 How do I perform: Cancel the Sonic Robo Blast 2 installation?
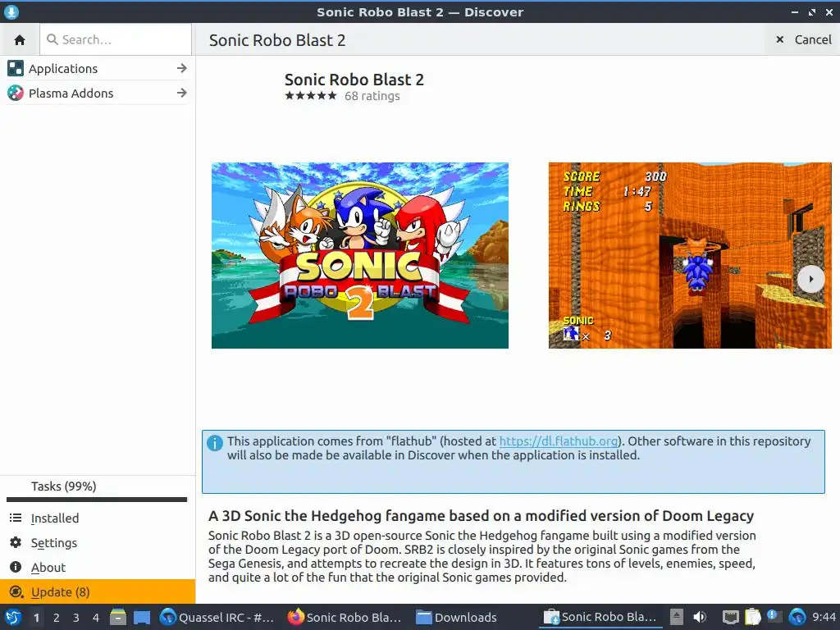tap(804, 39)
